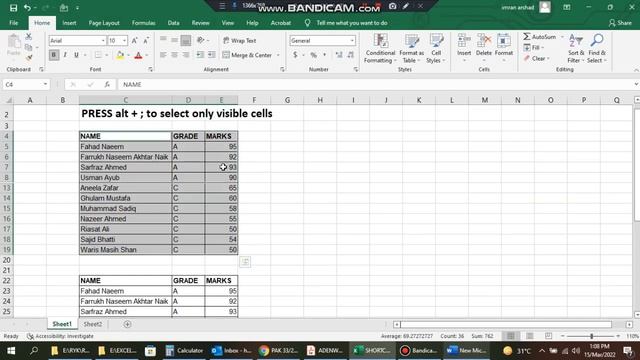Switch to the Data tab
This screenshot has height=360, width=640.
[173, 23]
